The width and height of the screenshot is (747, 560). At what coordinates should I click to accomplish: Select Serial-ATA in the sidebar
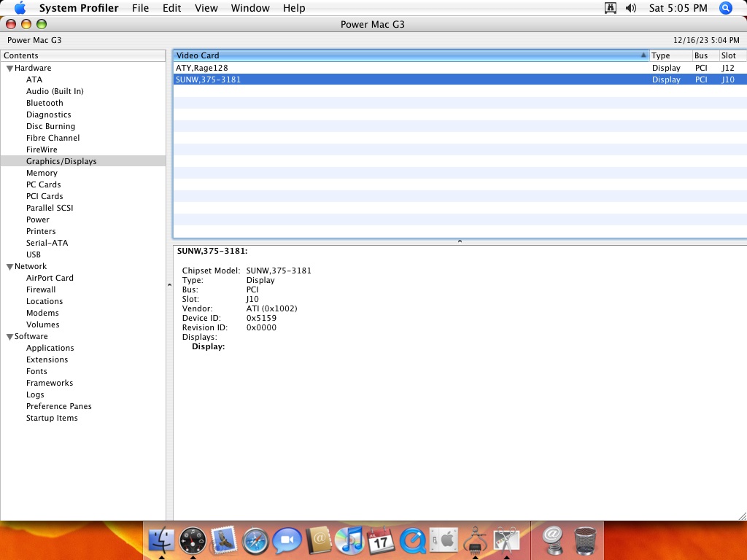(47, 243)
